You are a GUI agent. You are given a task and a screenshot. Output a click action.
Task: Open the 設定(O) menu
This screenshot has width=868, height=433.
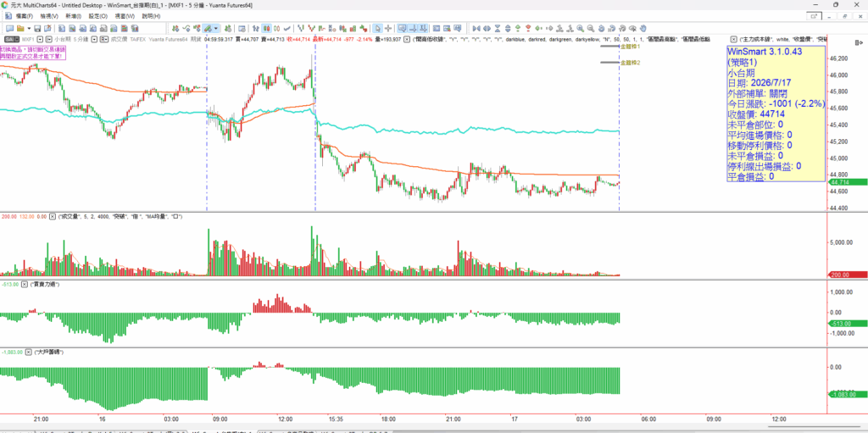[98, 16]
